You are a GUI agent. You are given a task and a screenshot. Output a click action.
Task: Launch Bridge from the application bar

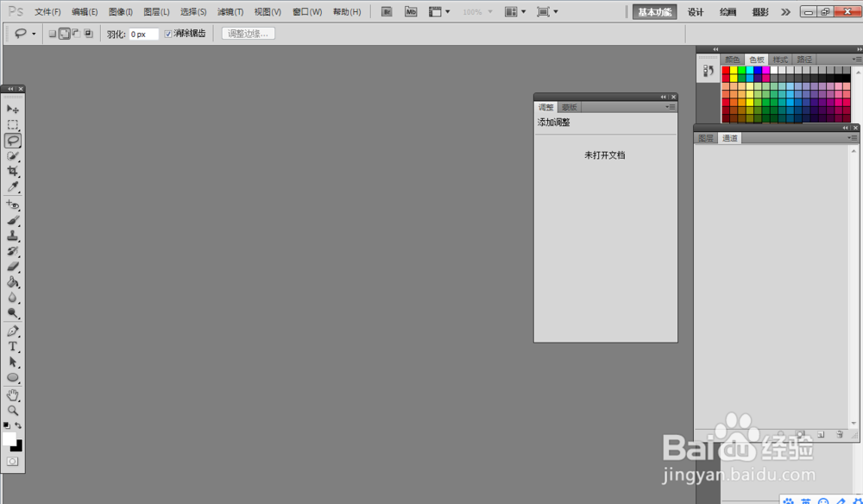coord(387,11)
